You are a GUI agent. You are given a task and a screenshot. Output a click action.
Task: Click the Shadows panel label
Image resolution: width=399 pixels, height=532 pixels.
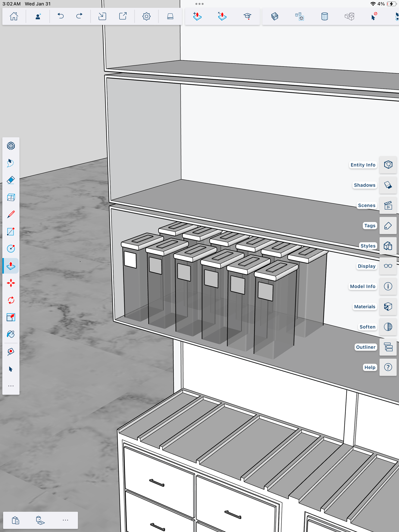364,185
